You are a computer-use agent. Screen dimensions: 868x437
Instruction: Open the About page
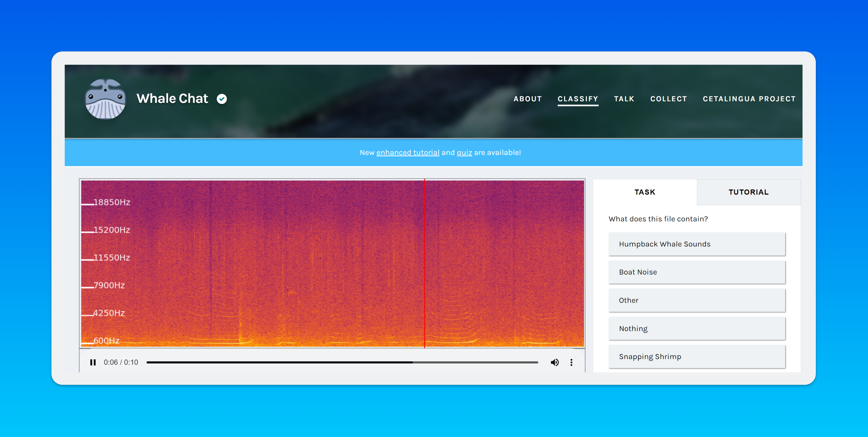(x=527, y=99)
